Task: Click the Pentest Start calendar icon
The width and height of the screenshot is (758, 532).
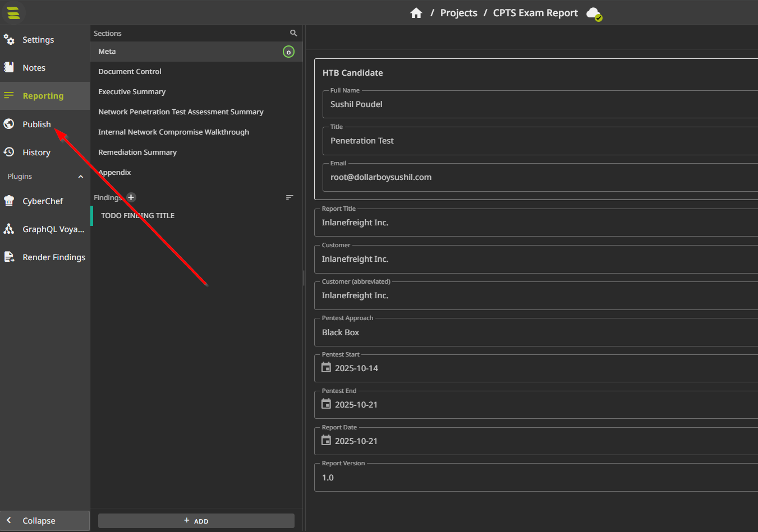Action: [326, 368]
